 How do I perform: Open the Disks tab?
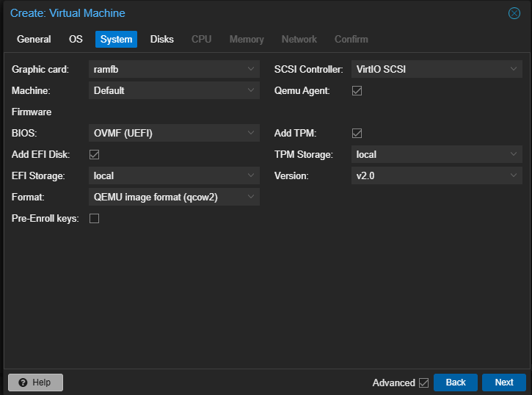point(162,40)
